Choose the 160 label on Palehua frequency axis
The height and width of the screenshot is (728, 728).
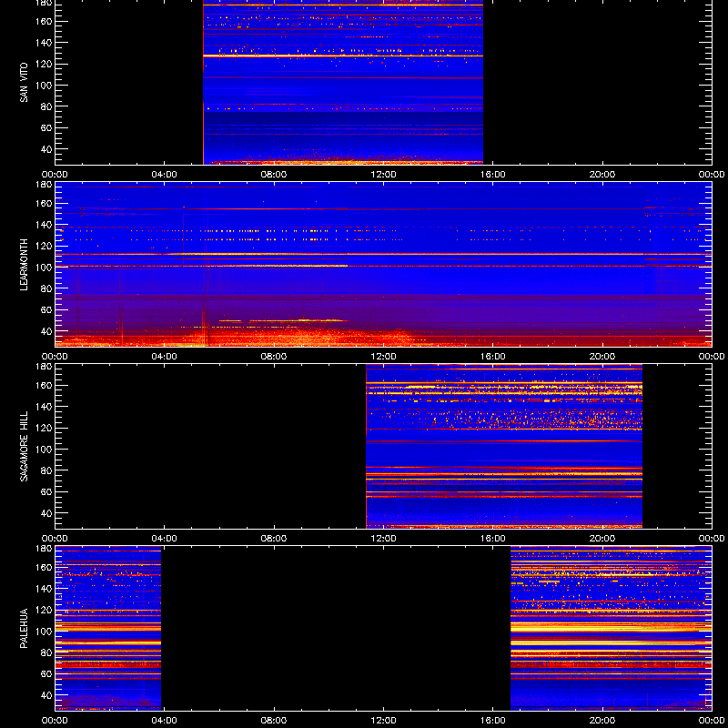point(44,567)
